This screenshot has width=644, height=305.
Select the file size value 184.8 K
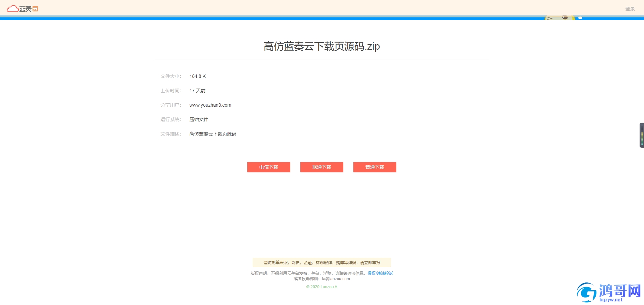198,76
